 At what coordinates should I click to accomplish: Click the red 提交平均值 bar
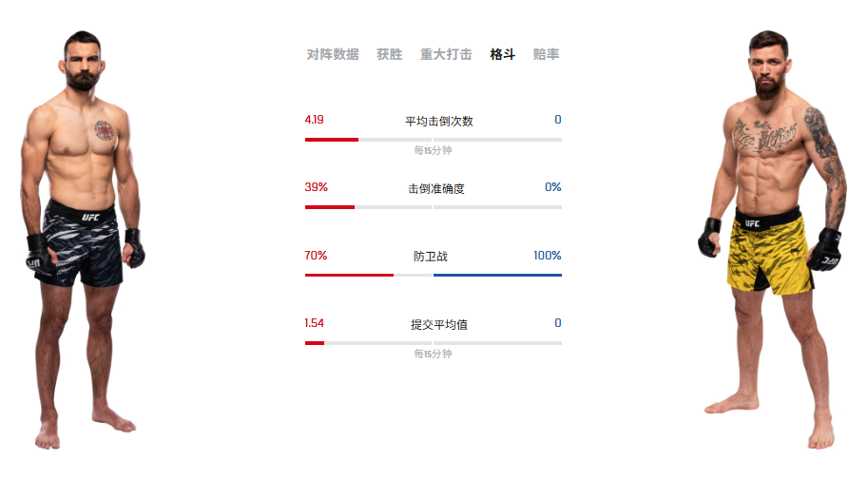[315, 343]
